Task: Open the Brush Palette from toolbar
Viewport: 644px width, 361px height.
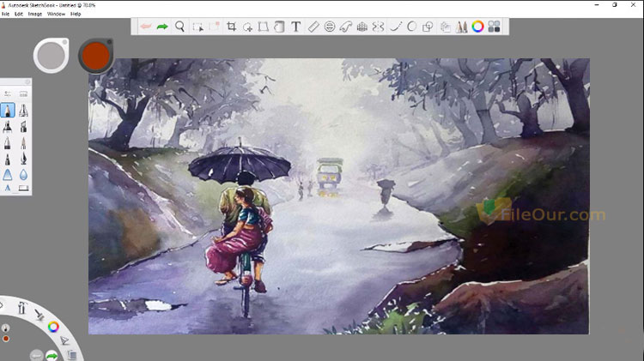Action: point(461,27)
